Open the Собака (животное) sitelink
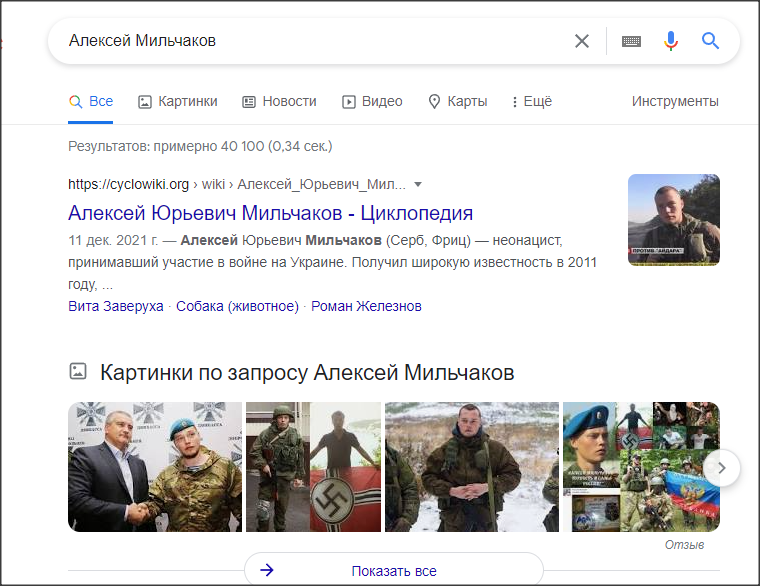760x586 pixels. (x=237, y=306)
